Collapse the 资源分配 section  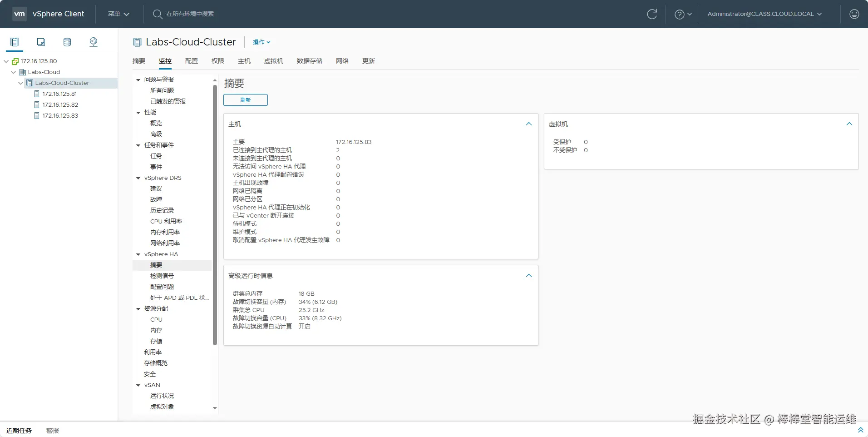[x=138, y=309]
